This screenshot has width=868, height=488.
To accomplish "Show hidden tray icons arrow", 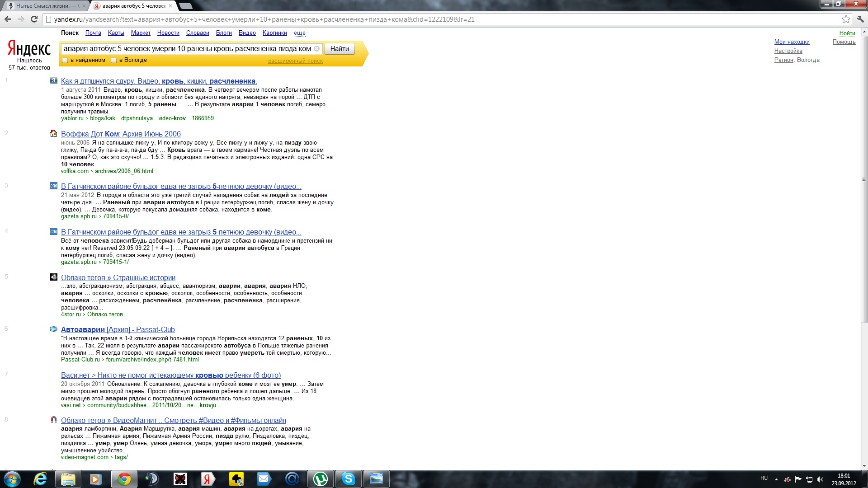I will (776, 479).
